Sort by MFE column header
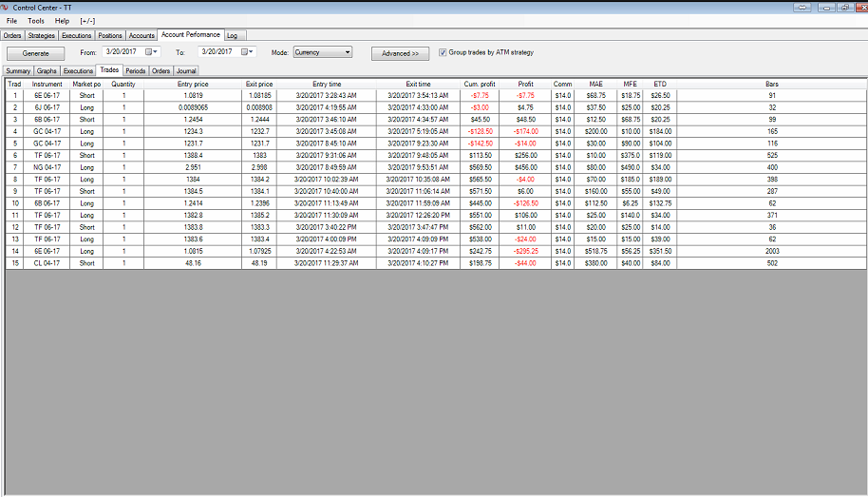868x497 pixels. tap(630, 85)
